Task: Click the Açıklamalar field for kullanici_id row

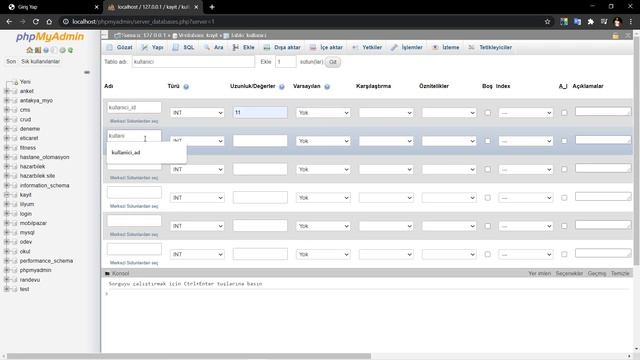Action: point(603,111)
